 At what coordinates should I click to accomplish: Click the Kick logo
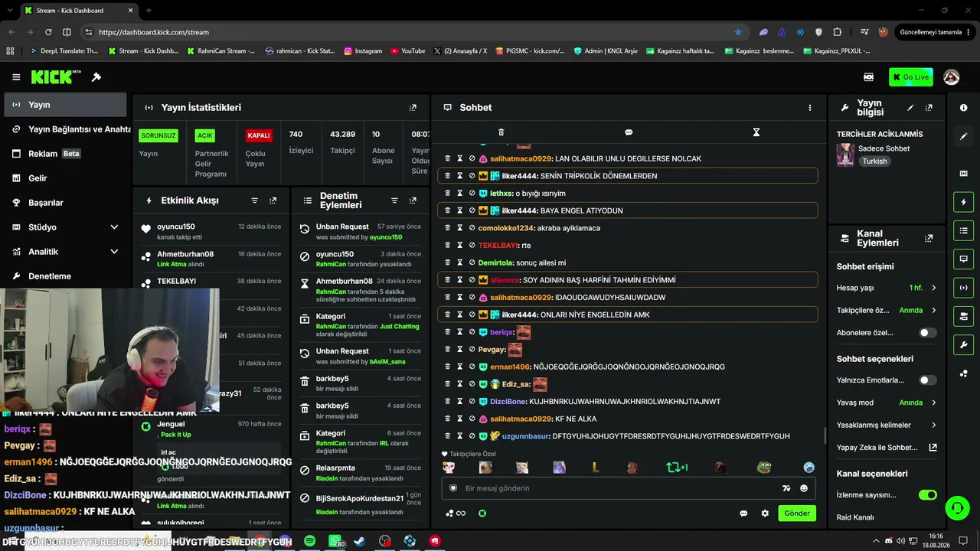[x=56, y=77]
